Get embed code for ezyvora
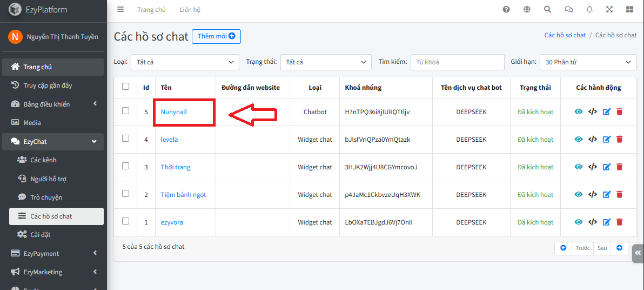 (x=593, y=222)
